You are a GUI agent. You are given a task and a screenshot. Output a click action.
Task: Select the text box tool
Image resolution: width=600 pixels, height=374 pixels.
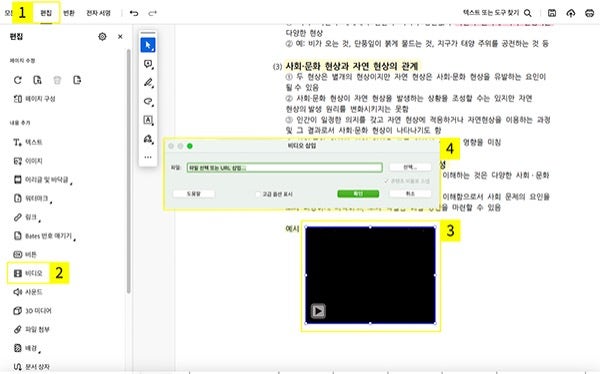pos(148,120)
